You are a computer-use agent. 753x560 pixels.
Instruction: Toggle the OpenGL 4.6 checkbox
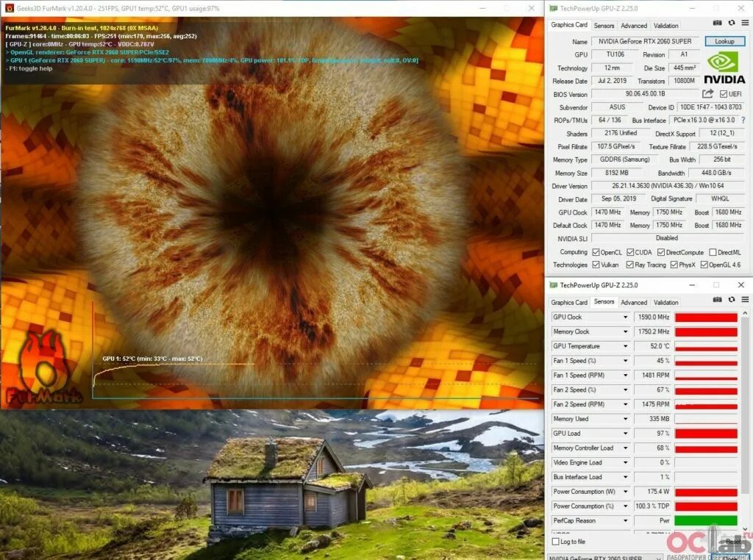(x=704, y=265)
